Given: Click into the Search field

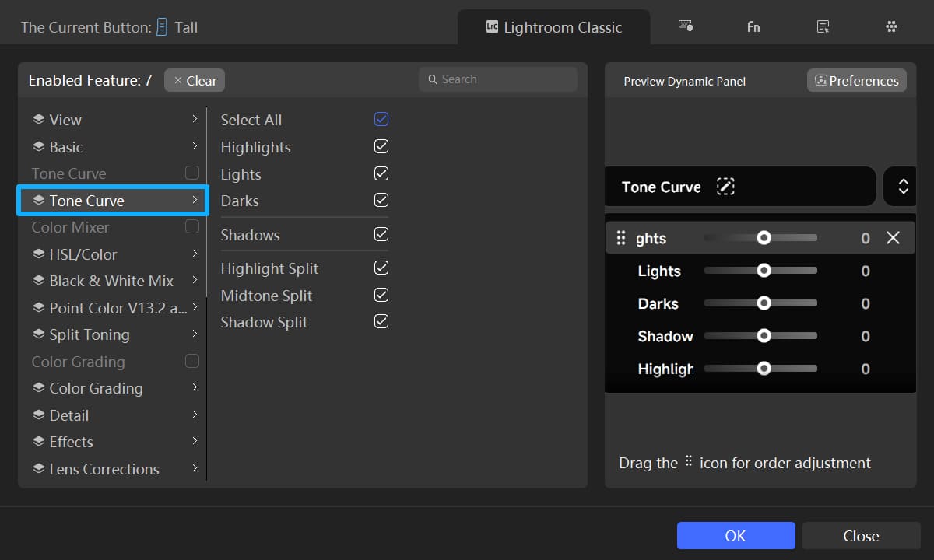Looking at the screenshot, I should click(498, 79).
